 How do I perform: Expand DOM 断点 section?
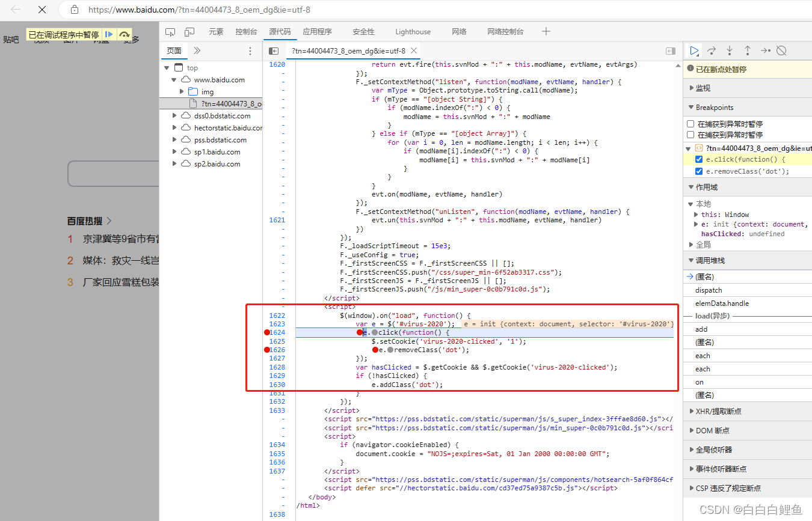pos(691,431)
